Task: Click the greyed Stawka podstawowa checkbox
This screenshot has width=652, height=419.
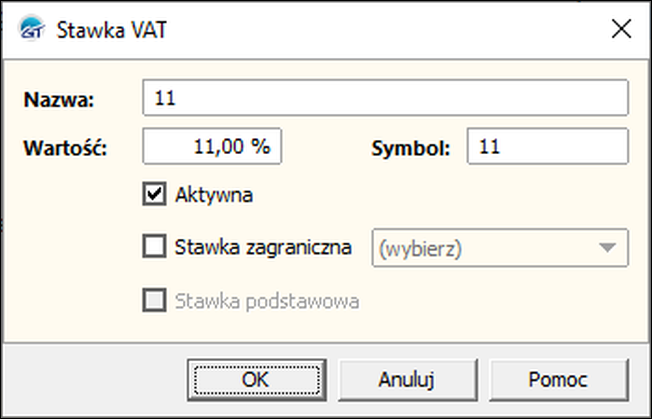Action: pos(154,299)
